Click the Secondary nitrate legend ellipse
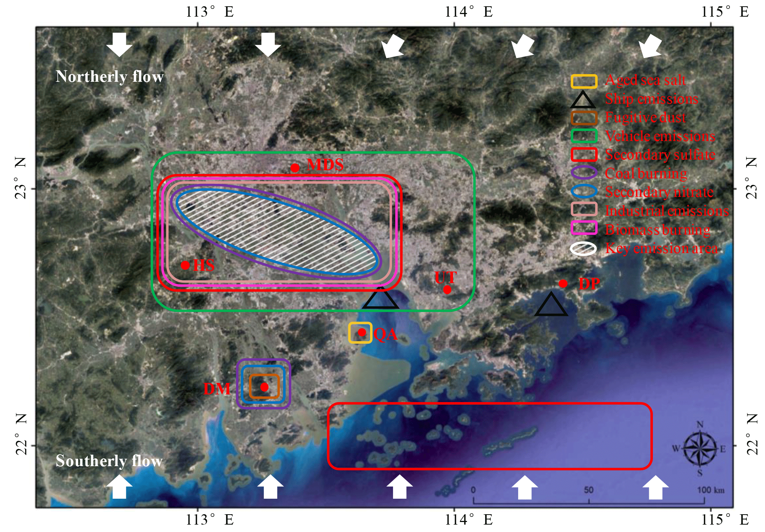This screenshot has height=532, width=765. click(x=584, y=191)
